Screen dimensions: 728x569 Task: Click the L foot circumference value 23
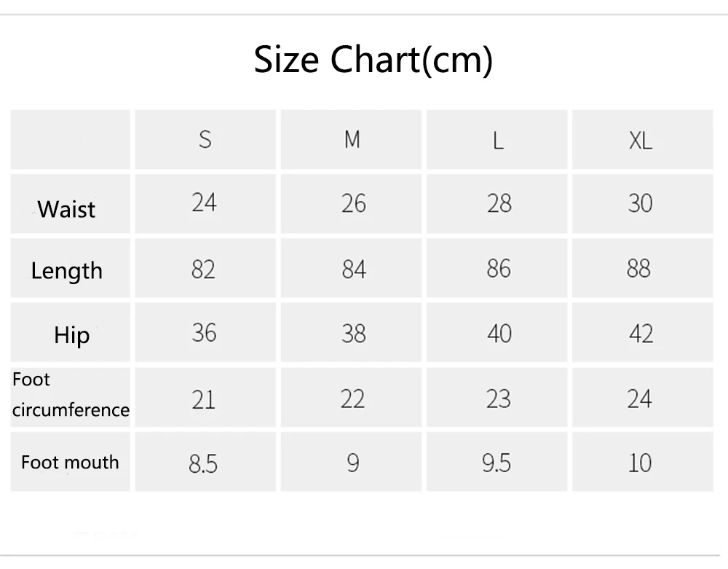click(x=499, y=399)
